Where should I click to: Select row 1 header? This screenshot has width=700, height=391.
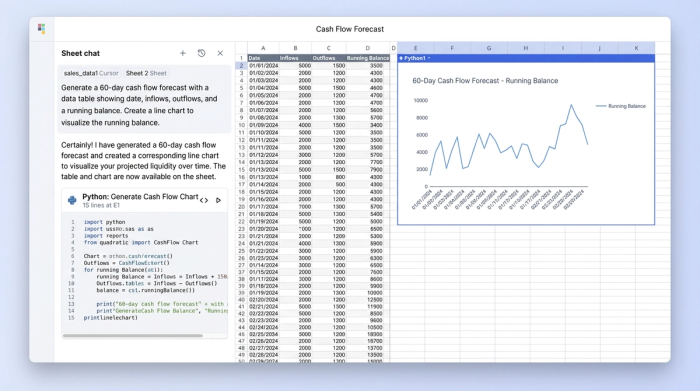click(x=241, y=58)
